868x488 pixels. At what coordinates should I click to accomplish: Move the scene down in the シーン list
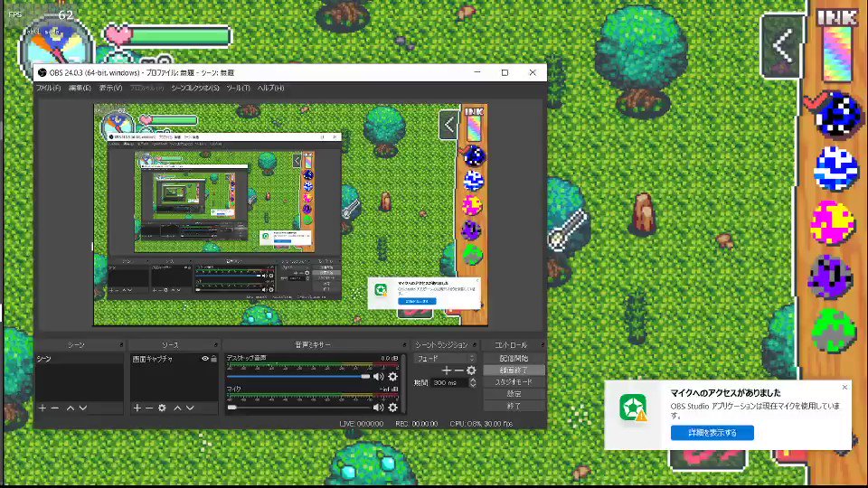pos(83,408)
